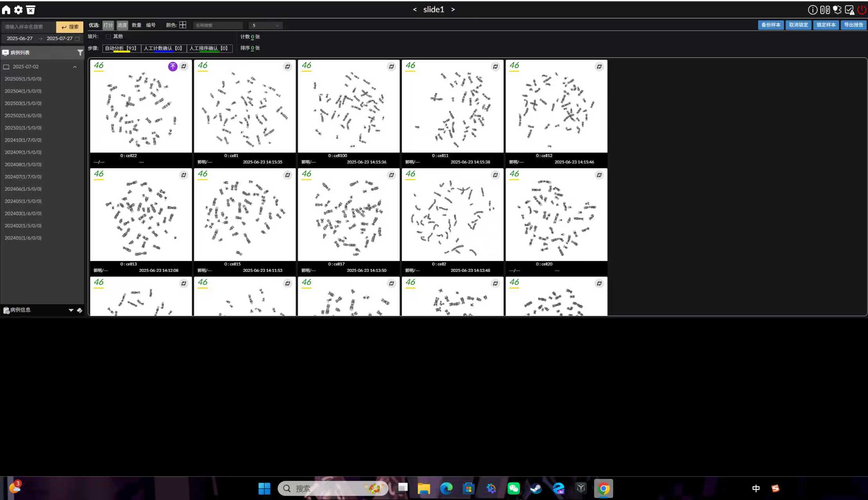Collapse the 2025-07-02 case group
868x500 pixels.
coord(75,67)
